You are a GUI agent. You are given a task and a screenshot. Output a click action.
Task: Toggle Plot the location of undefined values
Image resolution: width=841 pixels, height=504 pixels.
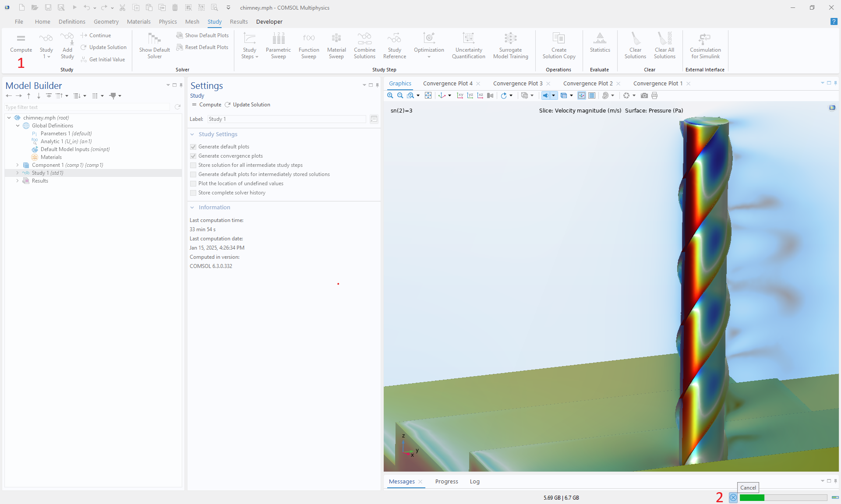[193, 183]
